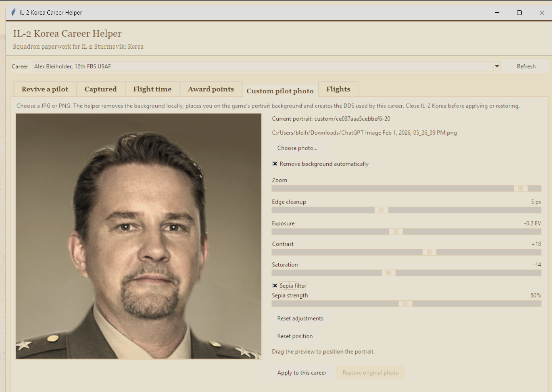Image resolution: width=552 pixels, height=392 pixels.
Task: Click the Exposure slider thumb
Action: pyautogui.click(x=396, y=232)
